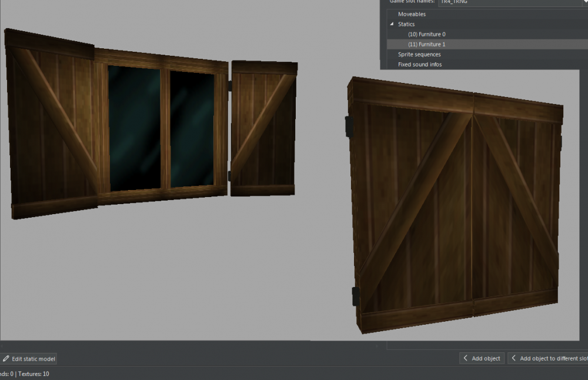Open the Game slot names dropdown
Viewport: 588px width, 380px height.
[513, 2]
